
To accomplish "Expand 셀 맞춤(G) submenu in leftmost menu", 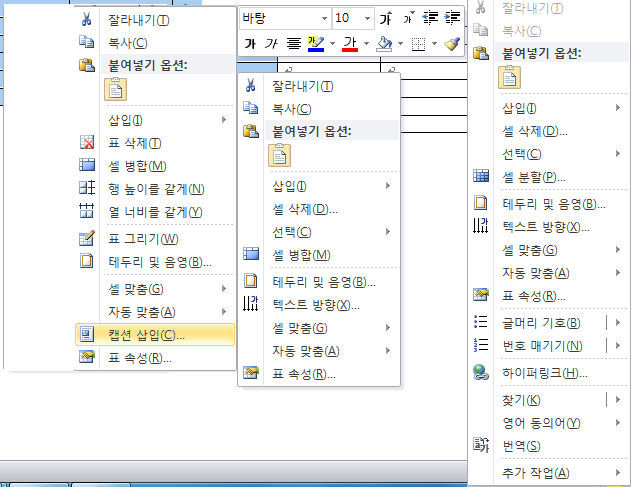I will point(155,289).
